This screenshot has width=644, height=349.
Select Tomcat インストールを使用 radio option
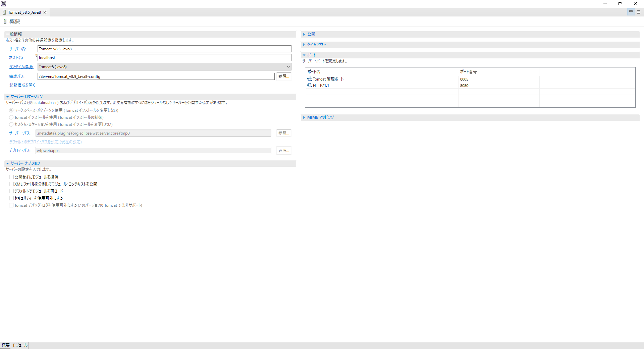pos(11,117)
